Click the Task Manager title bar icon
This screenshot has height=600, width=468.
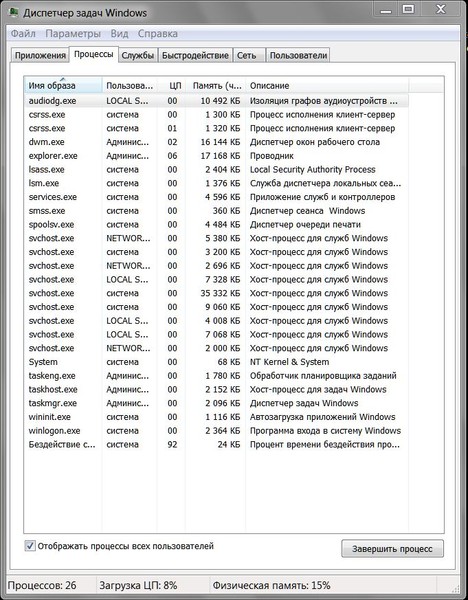point(13,13)
